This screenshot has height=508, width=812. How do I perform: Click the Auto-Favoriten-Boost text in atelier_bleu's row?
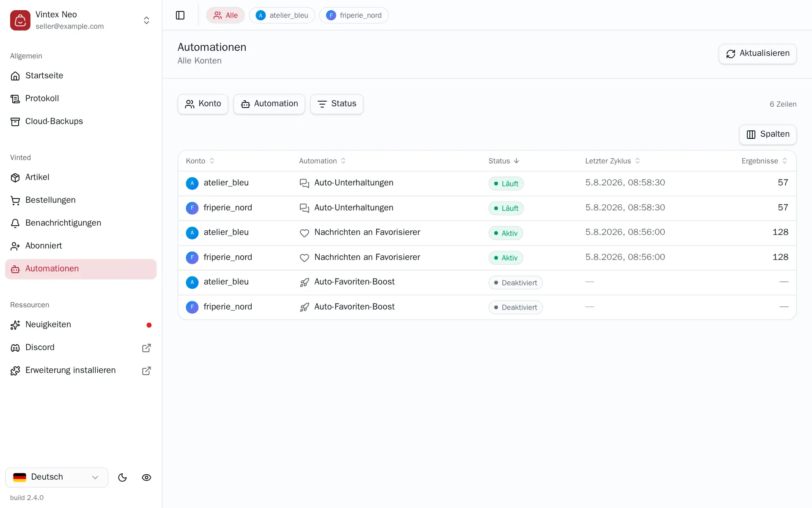(x=354, y=282)
